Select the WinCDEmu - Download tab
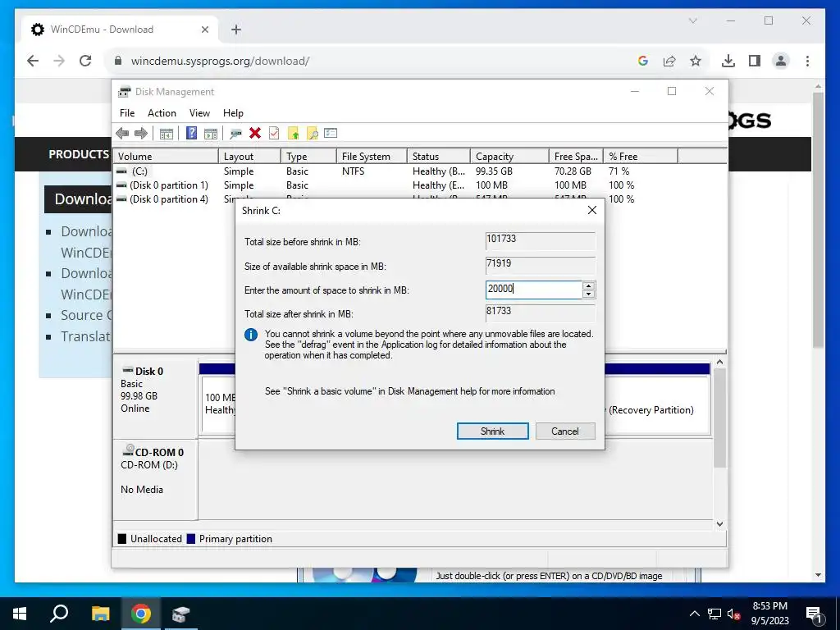This screenshot has width=840, height=630. click(120, 30)
